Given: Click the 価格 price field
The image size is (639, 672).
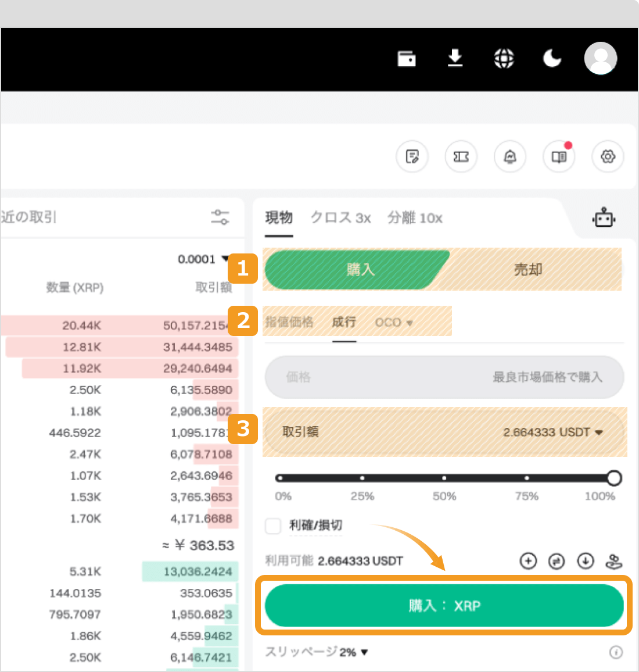Looking at the screenshot, I should click(x=444, y=377).
